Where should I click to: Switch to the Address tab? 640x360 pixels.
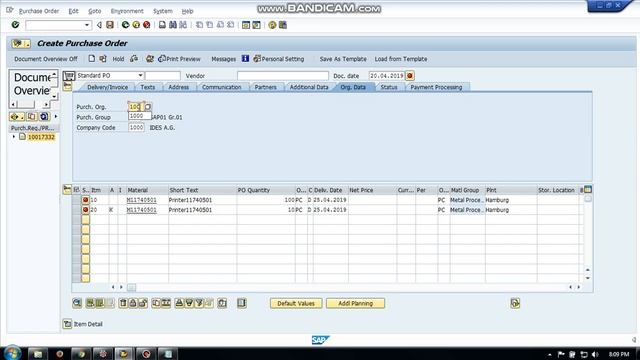click(x=179, y=87)
